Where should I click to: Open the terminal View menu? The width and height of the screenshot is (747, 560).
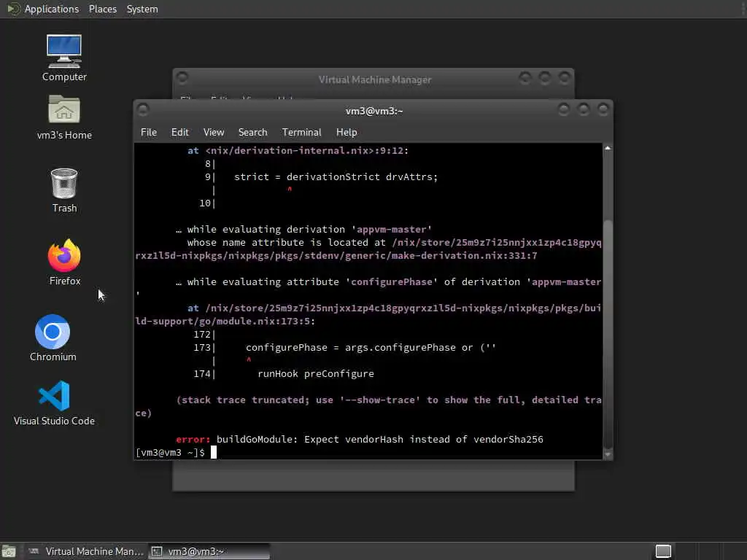(214, 133)
